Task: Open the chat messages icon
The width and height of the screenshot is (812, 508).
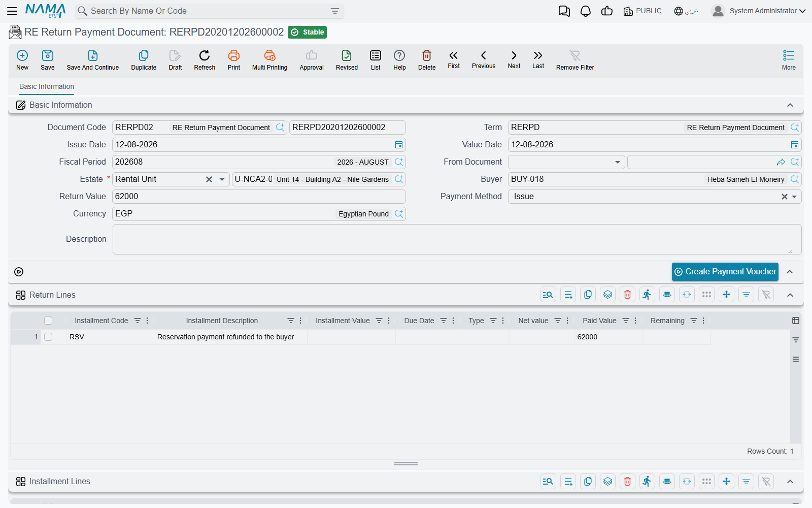Action: (564, 11)
